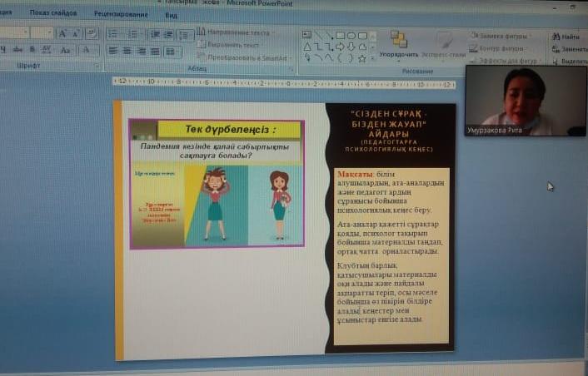Toggle underline with the Ч button
588x376 pixels.
click(x=3, y=49)
